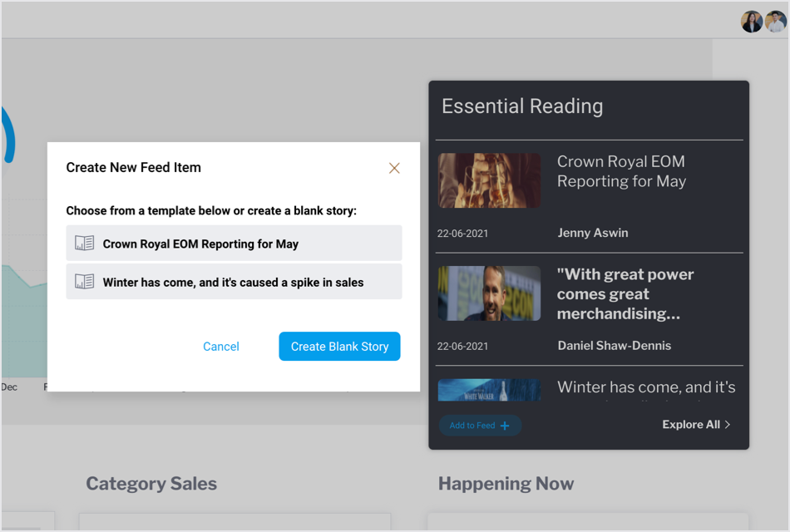Cancel creating the new feed item

[220, 346]
